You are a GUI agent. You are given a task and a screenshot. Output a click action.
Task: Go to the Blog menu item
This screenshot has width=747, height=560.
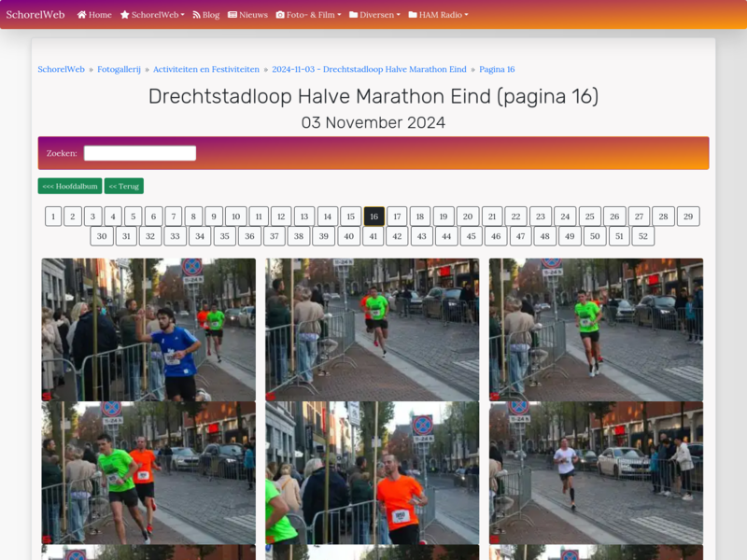click(x=206, y=15)
